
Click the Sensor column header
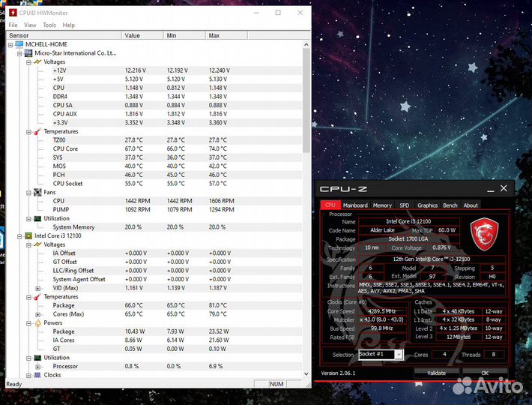[64, 35]
